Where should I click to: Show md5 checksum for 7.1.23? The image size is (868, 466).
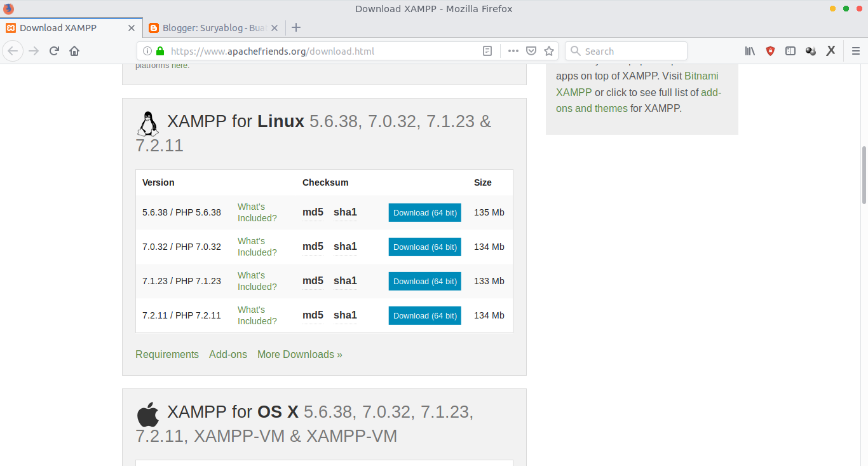pyautogui.click(x=313, y=281)
